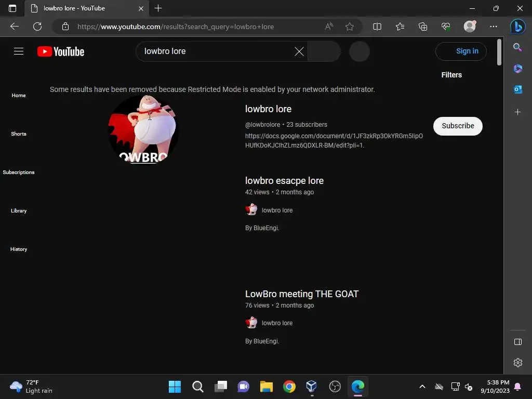This screenshot has height=399, width=532.
Task: Open the split screen icon
Action: tap(377, 26)
